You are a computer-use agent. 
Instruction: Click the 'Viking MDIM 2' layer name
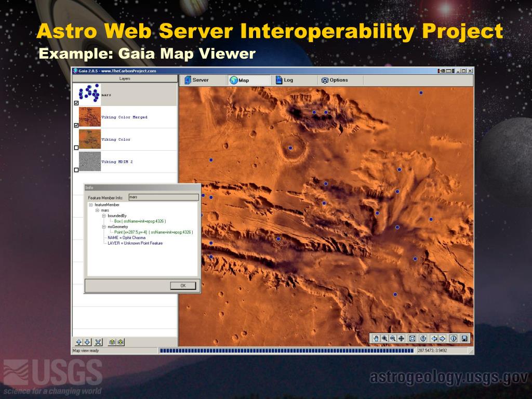[x=117, y=162]
